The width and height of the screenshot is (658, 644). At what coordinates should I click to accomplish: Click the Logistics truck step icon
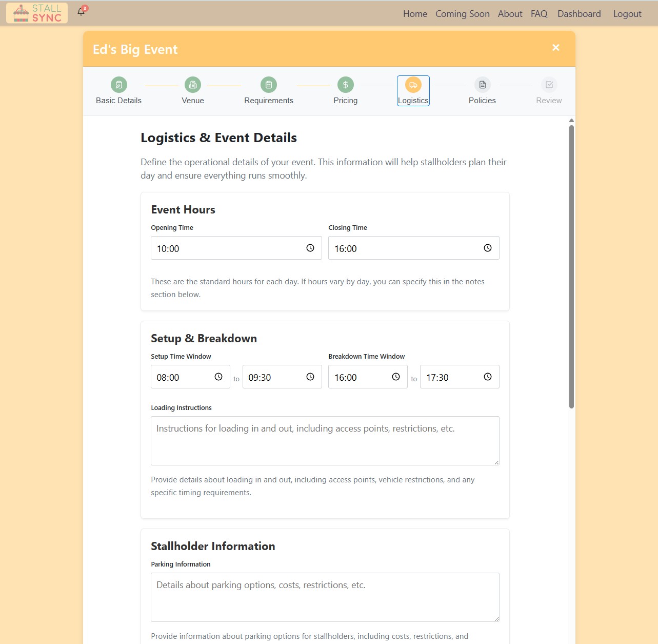(x=413, y=85)
